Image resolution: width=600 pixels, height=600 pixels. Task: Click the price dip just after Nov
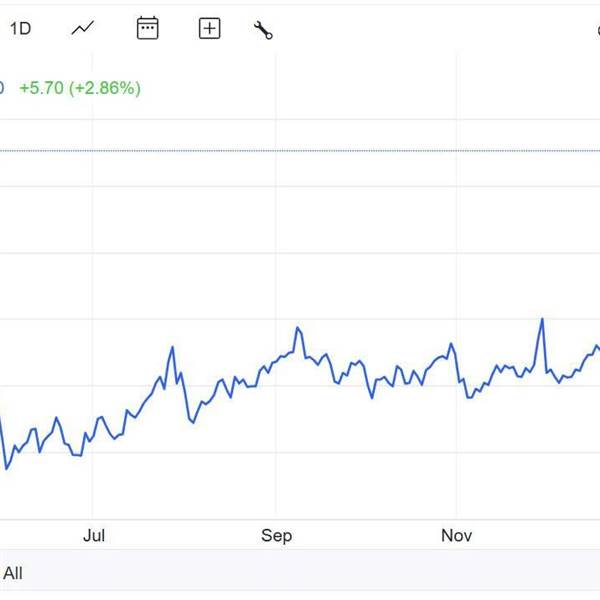tap(468, 397)
